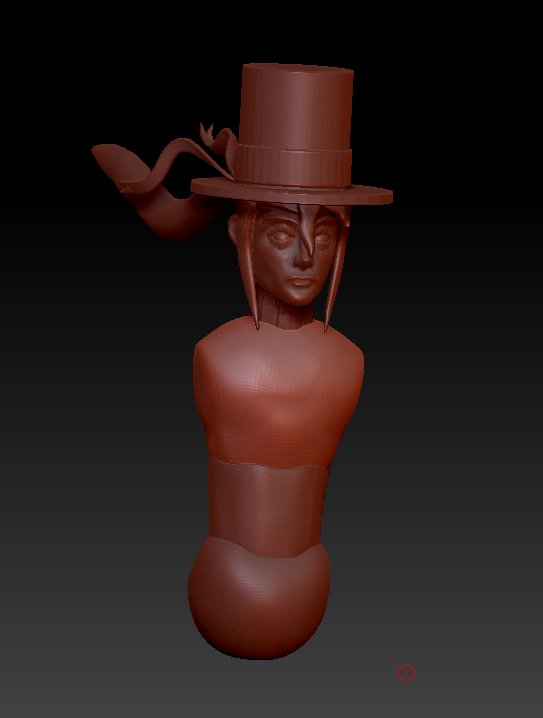The width and height of the screenshot is (543, 718).
Task: Select the chest torso block of the model
Action: [278, 393]
